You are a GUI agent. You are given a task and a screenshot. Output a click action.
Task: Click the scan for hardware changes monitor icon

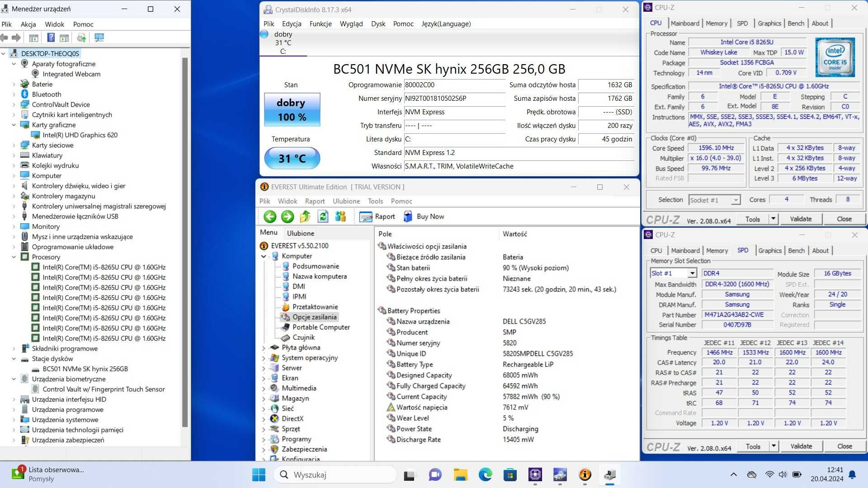pyautogui.click(x=99, y=38)
